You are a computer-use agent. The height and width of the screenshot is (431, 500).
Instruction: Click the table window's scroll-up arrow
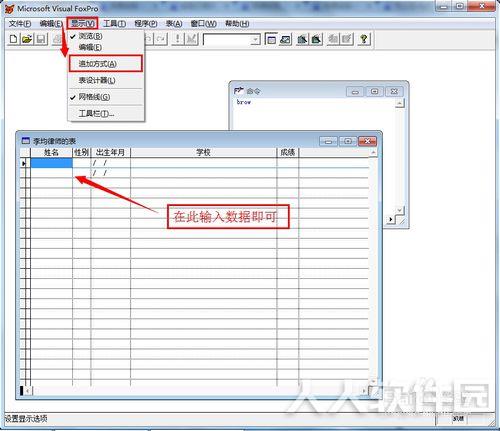pyautogui.click(x=373, y=152)
